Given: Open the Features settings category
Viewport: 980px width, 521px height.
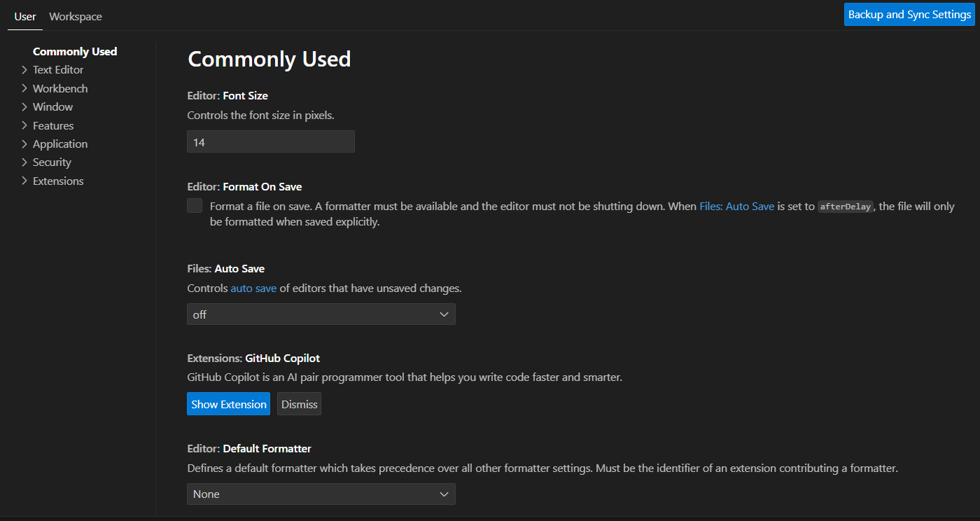Looking at the screenshot, I should coord(53,125).
